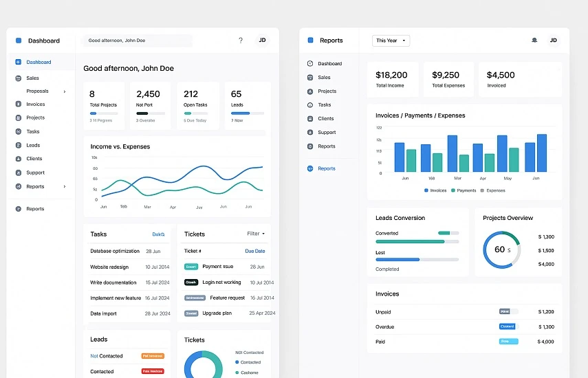Click the help question mark icon
This screenshot has height=378, width=588.
(241, 41)
